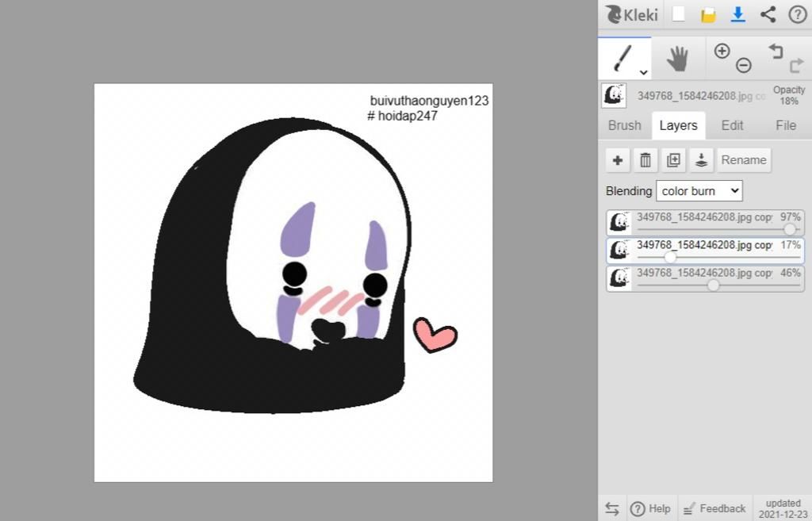Select the layer with 17% opacity

pos(705,250)
